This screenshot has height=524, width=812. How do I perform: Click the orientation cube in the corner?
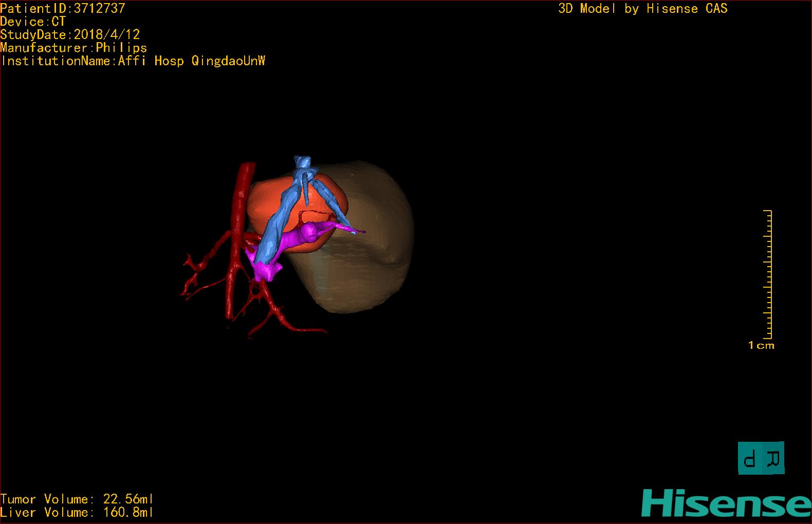coord(761,458)
